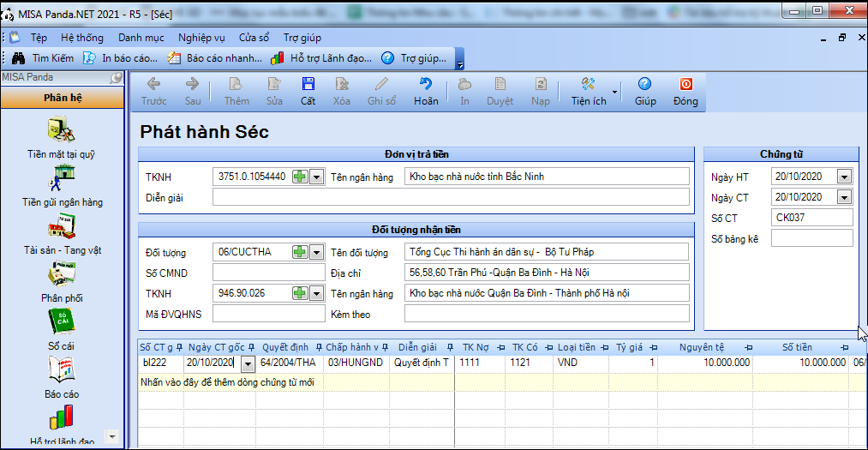The width and height of the screenshot is (868, 450).
Task: Expand the Đối tượng 06/CUCTHA dropdown
Action: tap(317, 252)
